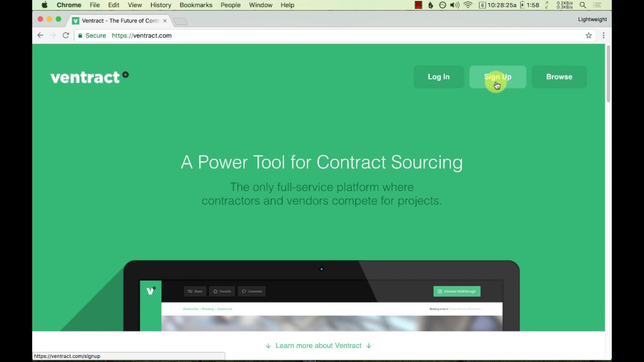The image size is (644, 362).
Task: Click the page vertical scrollbar
Action: [608, 74]
